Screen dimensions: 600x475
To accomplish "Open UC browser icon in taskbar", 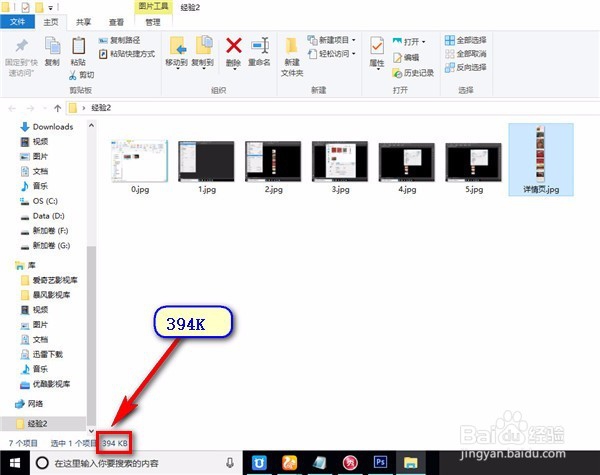I will click(290, 463).
